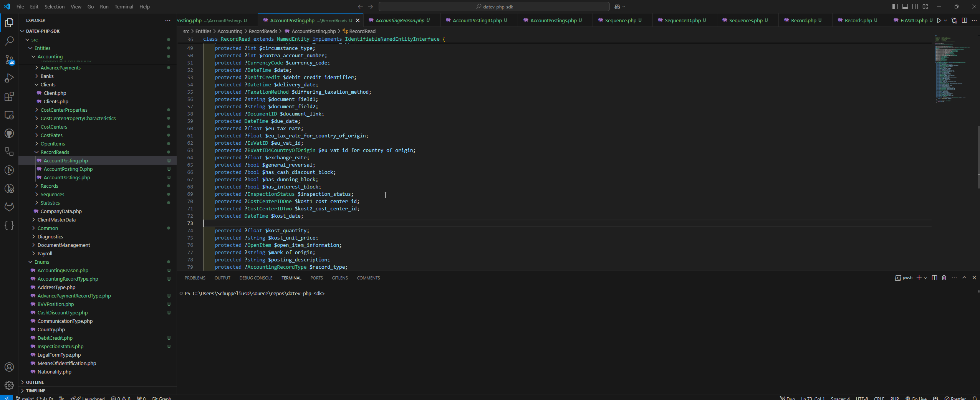
Task: Toggle secondary sidebar in title bar
Action: (x=915, y=7)
